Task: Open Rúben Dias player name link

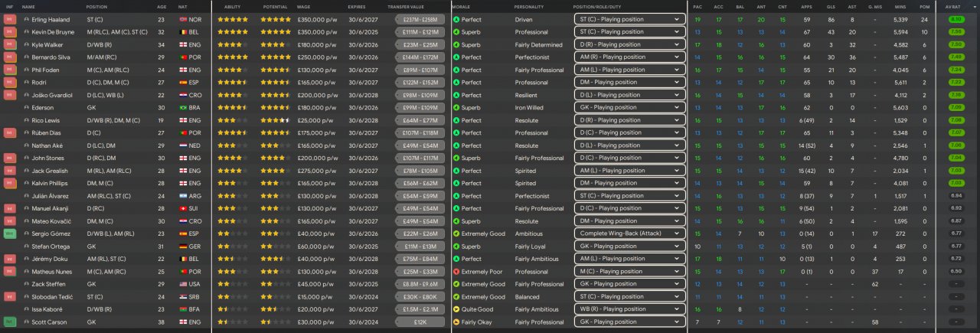Action: click(47, 133)
